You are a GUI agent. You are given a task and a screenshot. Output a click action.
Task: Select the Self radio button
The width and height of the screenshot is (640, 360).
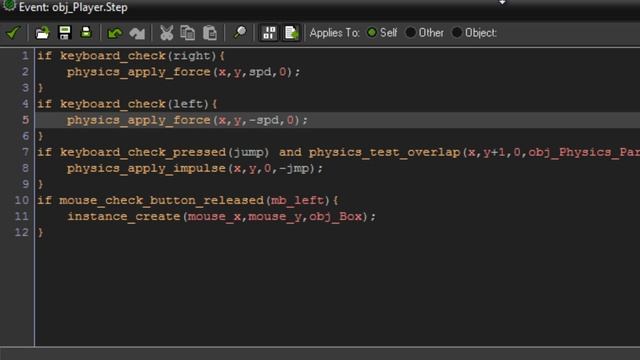371,33
